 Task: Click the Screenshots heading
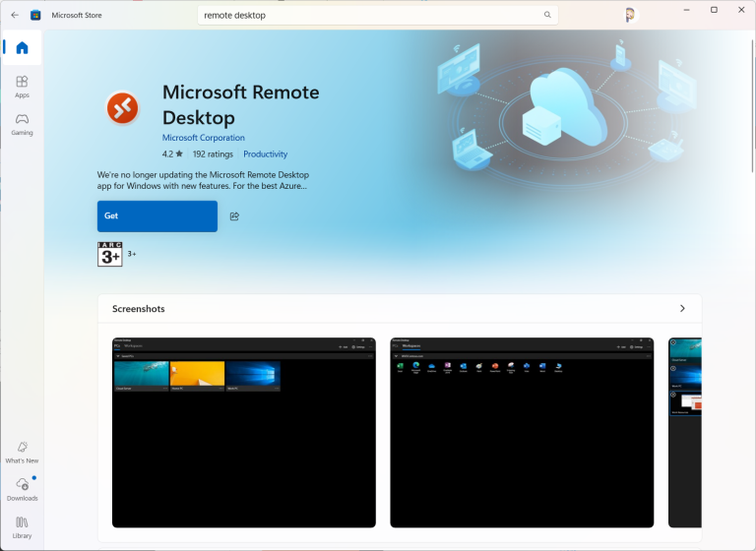click(x=139, y=309)
